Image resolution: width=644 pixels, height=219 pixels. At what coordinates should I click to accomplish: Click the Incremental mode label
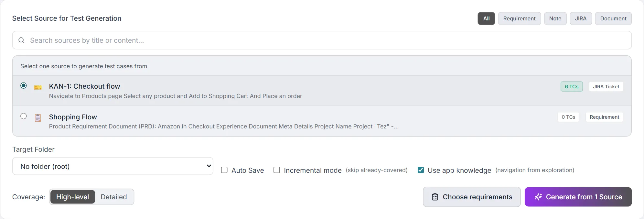(x=313, y=170)
